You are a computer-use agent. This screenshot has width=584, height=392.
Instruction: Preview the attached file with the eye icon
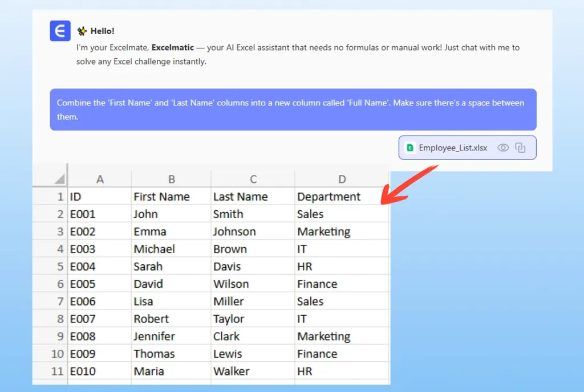coord(502,148)
